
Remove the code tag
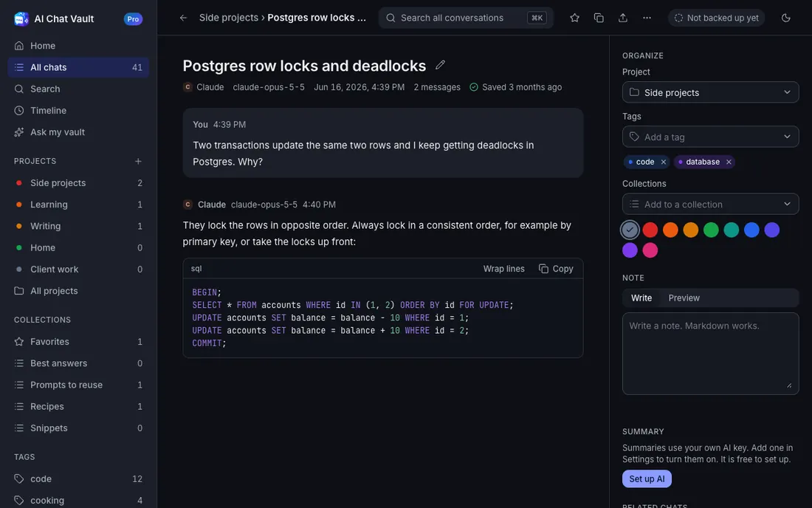click(x=664, y=162)
